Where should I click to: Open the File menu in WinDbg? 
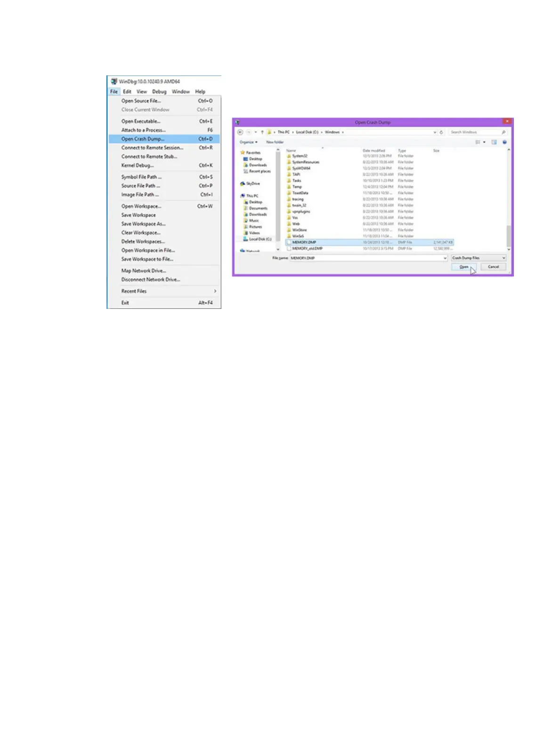pos(114,91)
